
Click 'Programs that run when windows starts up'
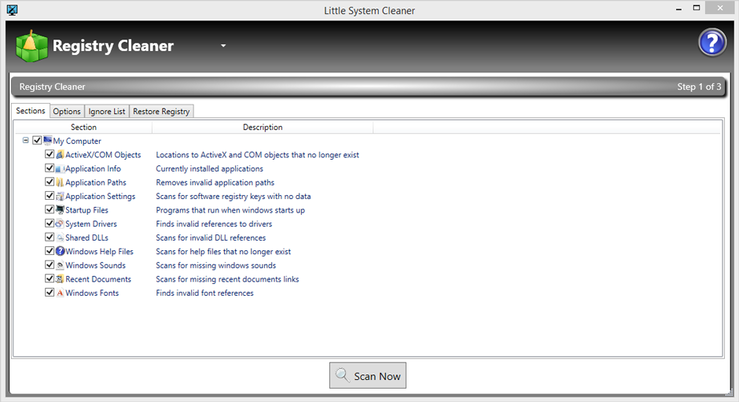(230, 210)
